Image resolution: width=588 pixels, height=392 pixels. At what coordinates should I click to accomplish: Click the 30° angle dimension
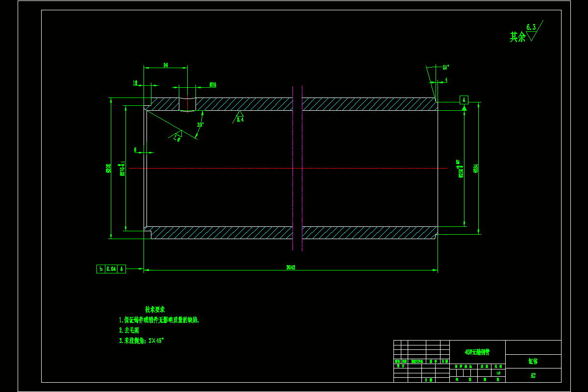click(200, 125)
